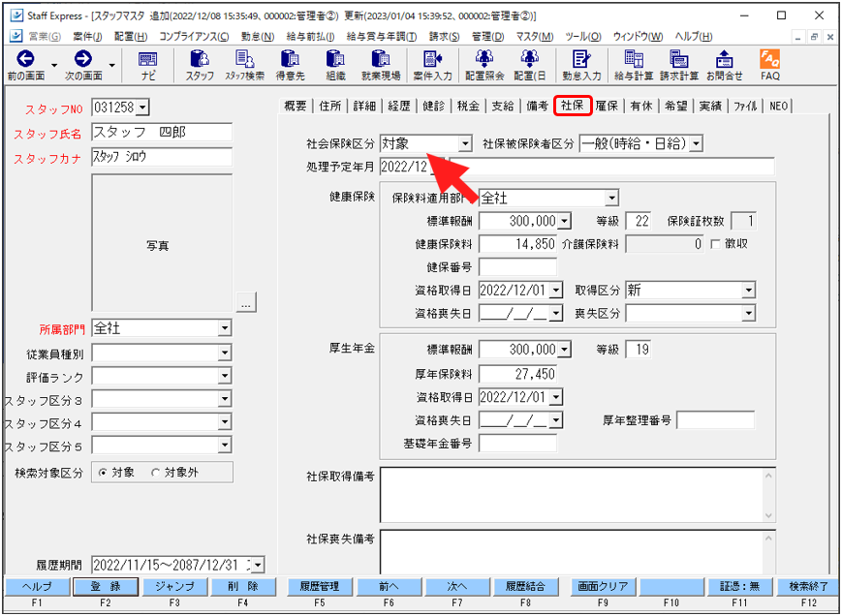Viewport: 842px width, 616px height.
Task: Switch to the 雇保 tab
Action: pyautogui.click(x=607, y=107)
